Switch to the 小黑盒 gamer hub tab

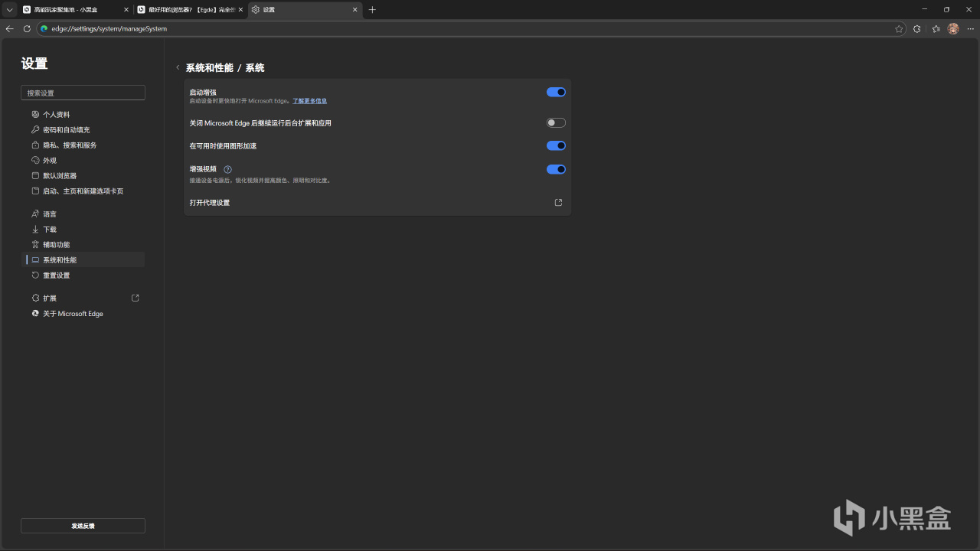coord(75,10)
